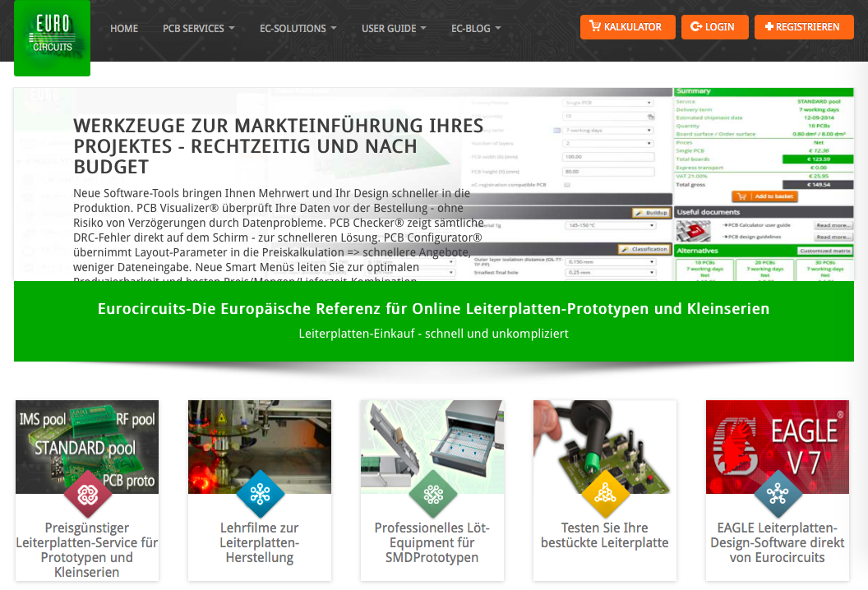Open Testen Sie Ihre bestückte Leiterplatte link
The width and height of the screenshot is (868, 590).
(x=605, y=535)
